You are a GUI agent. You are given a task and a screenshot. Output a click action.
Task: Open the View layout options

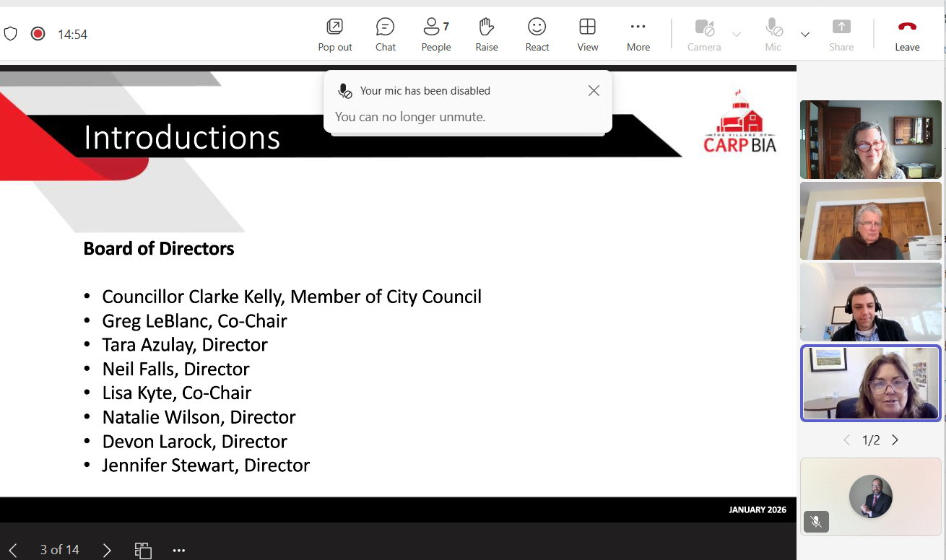(x=587, y=35)
